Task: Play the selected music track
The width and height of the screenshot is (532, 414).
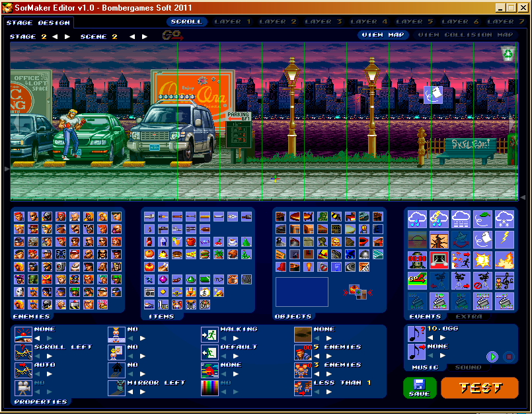Action: click(x=492, y=356)
